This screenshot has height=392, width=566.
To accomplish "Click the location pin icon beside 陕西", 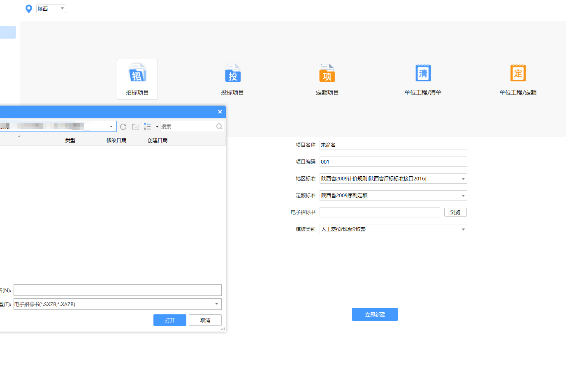I will tap(28, 8).
